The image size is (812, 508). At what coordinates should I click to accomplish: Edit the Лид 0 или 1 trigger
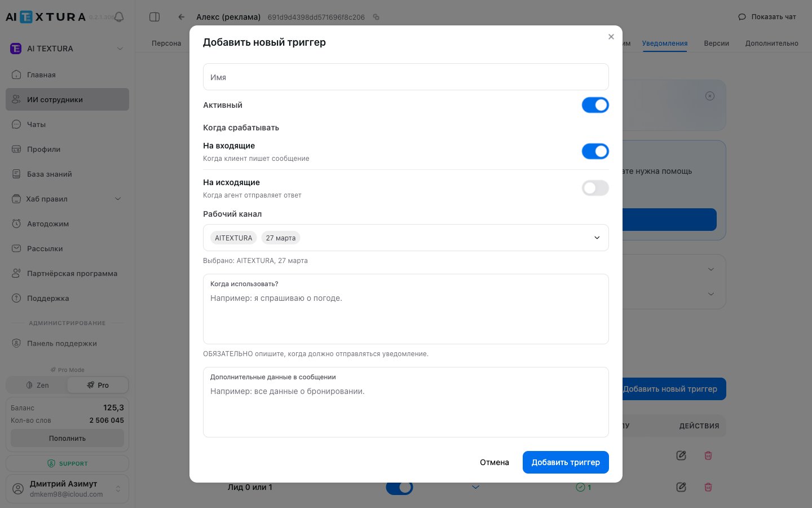click(x=681, y=487)
